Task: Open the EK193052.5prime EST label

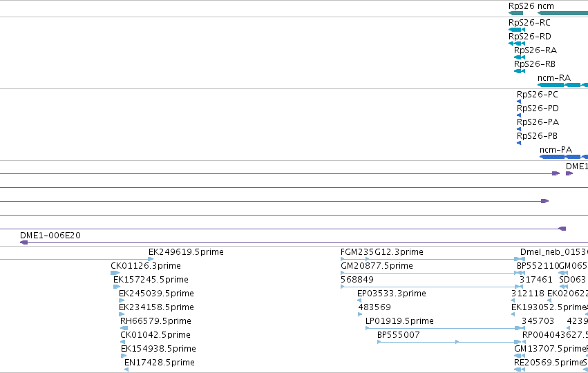Action: point(548,307)
